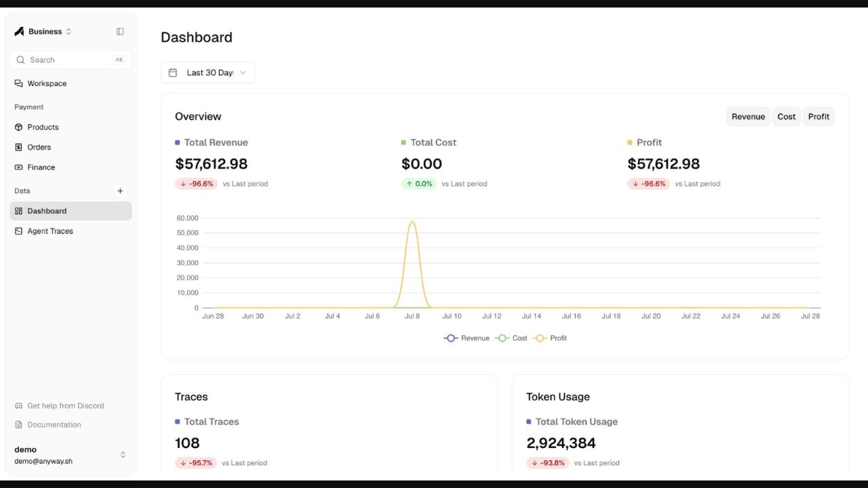Screen dimensions: 868x488
Task: Click the calendar icon in the date picker
Action: 173,73
